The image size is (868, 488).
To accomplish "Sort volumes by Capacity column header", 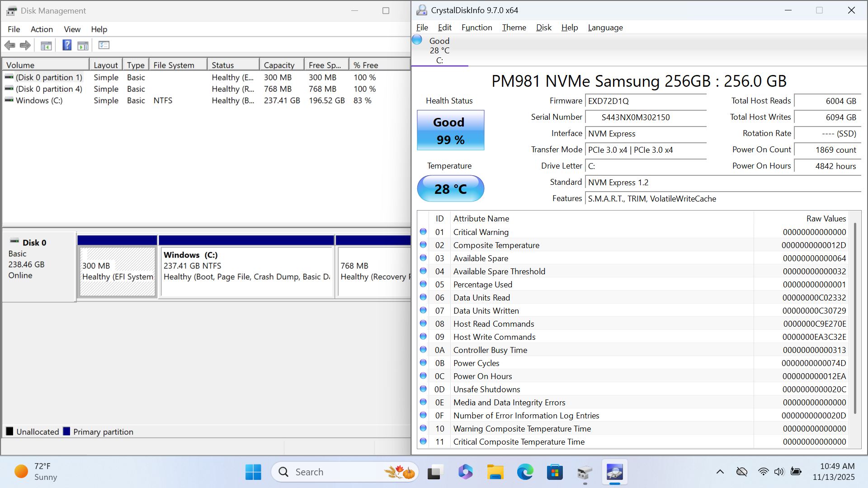I will tap(279, 65).
